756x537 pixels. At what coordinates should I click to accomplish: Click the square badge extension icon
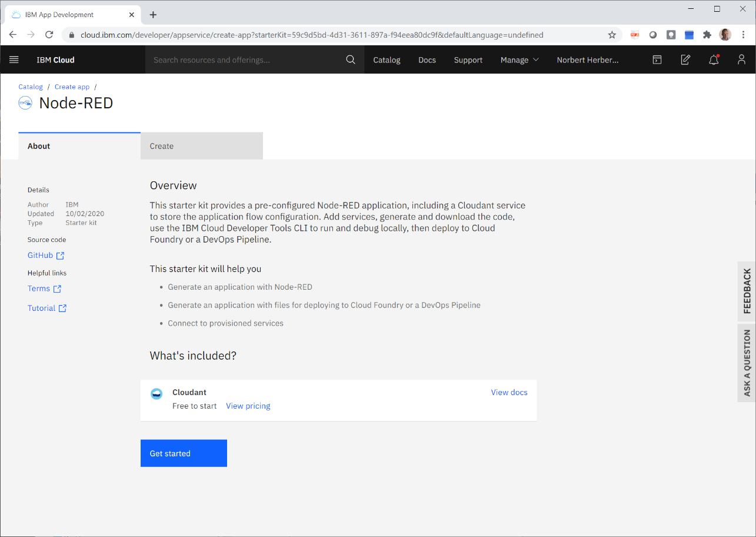coord(671,35)
